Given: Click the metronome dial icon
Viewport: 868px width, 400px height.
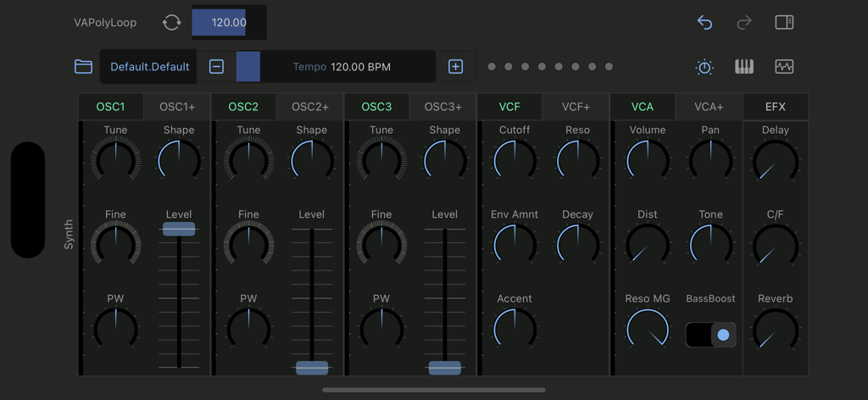Looking at the screenshot, I should tap(704, 67).
